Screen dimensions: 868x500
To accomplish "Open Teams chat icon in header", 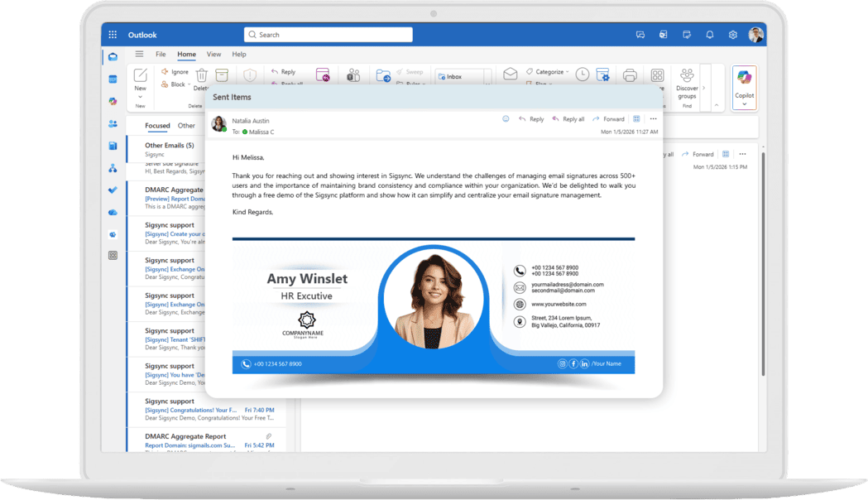I will point(640,34).
